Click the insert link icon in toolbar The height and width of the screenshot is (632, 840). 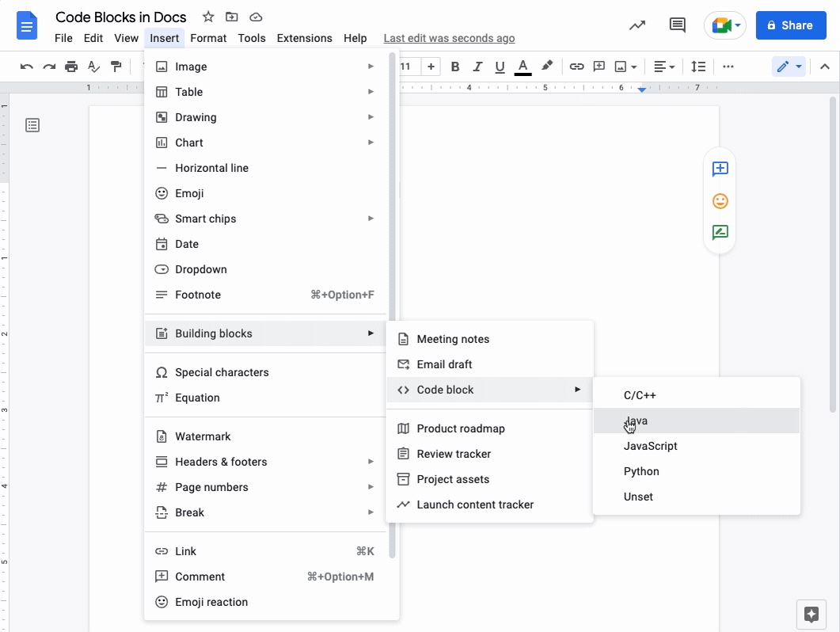576,67
